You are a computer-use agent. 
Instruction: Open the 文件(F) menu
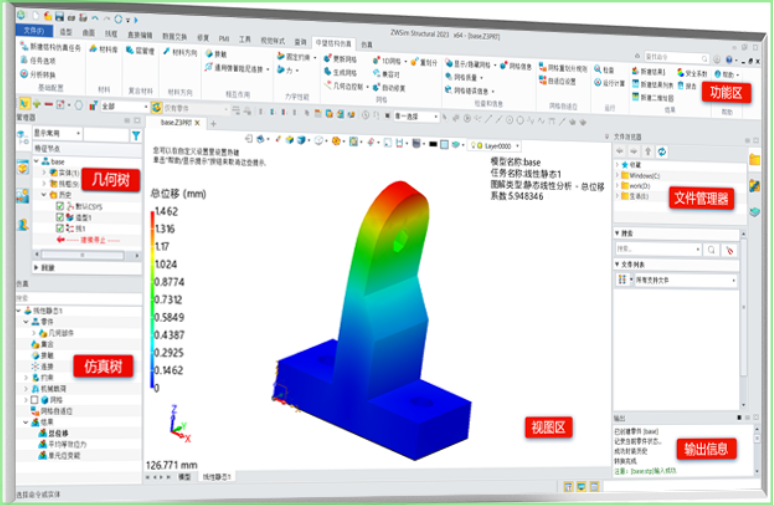[33, 31]
